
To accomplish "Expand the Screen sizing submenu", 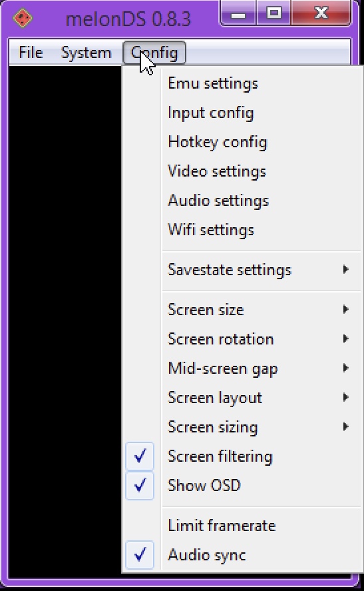I will tap(243, 427).
